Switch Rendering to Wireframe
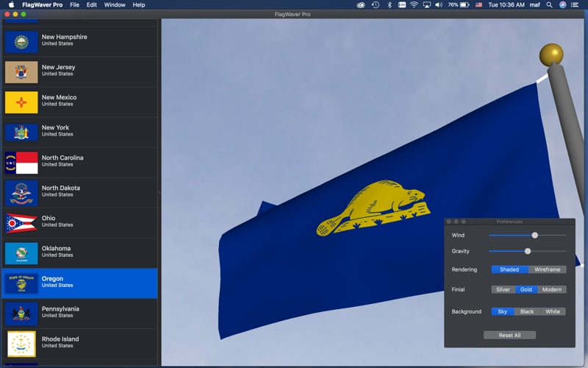The image size is (588, 368). (x=548, y=269)
